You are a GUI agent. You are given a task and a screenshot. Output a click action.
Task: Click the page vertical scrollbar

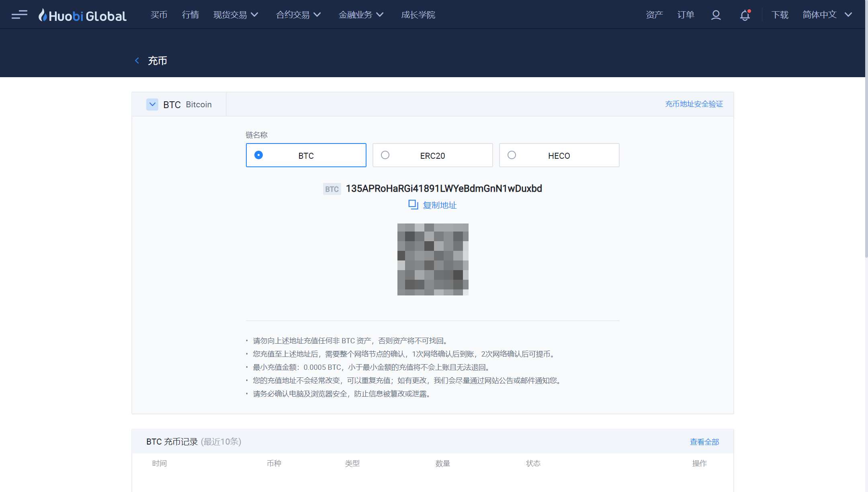[866, 129]
